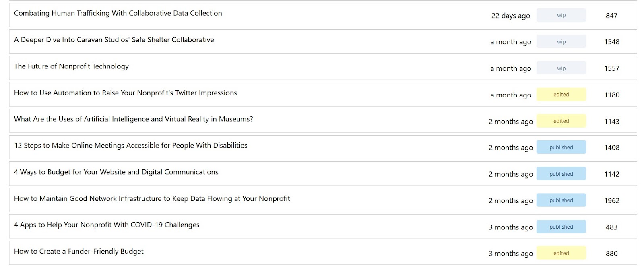Click wip status on Future of Nonprofit Technology
The width and height of the screenshot is (644, 266).
pyautogui.click(x=561, y=68)
